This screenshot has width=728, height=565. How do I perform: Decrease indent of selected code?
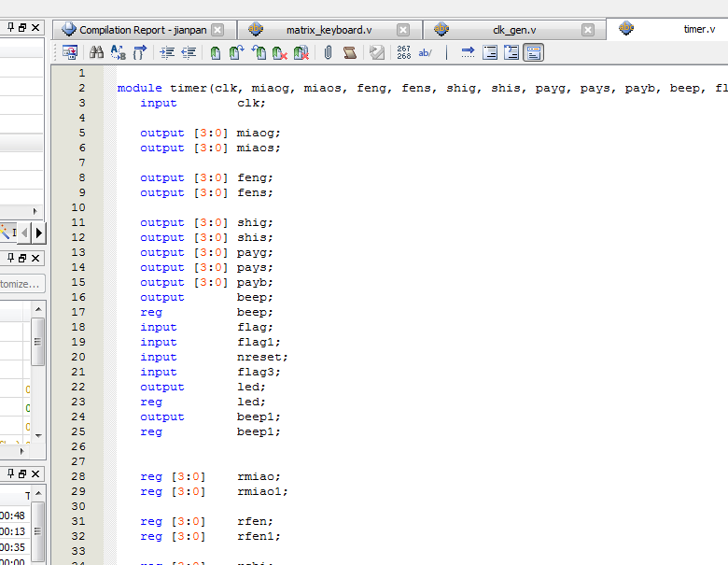[x=189, y=53]
